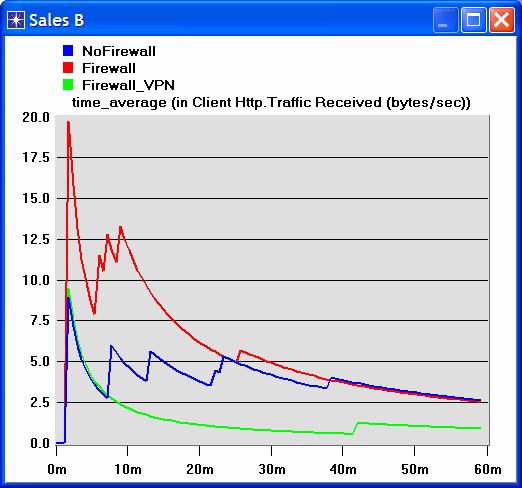
Task: Click the 5.0 y-axis label
Action: tap(40, 362)
